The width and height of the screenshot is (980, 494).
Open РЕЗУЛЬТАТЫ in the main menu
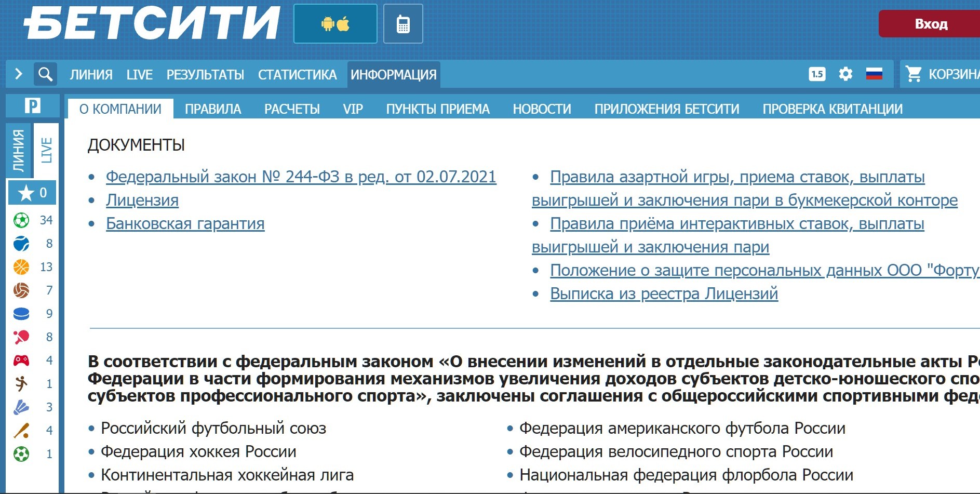205,75
